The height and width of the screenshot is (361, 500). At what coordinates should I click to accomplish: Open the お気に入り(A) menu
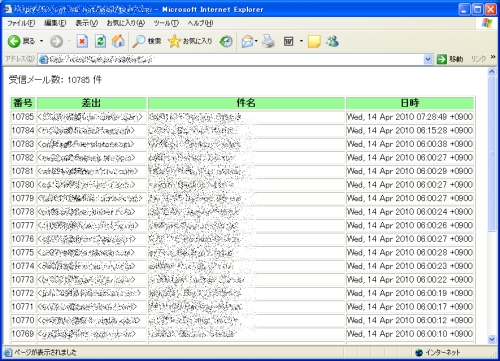pos(126,23)
